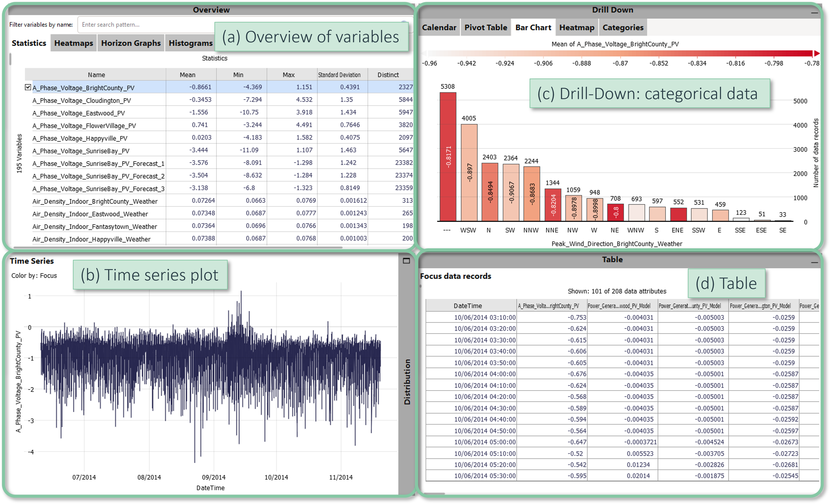The width and height of the screenshot is (830, 504).
Task: Toggle the A_Phase_Voltage_BrightCounty_PV checkbox
Action: coord(28,87)
